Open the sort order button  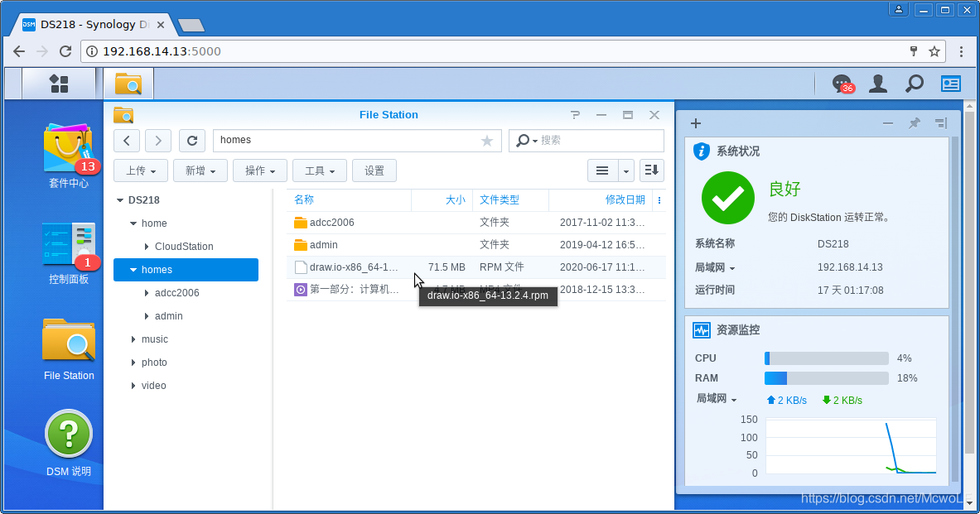coord(651,171)
